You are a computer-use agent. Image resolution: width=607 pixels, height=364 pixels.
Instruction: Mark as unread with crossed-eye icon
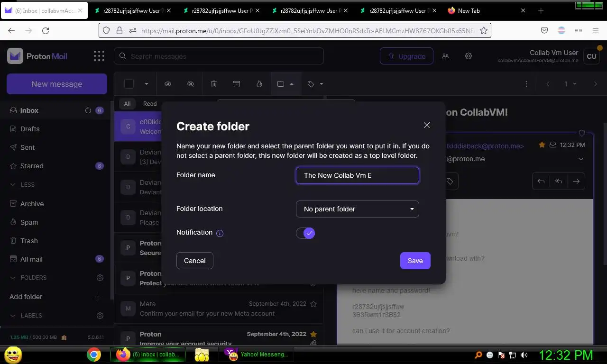(191, 84)
